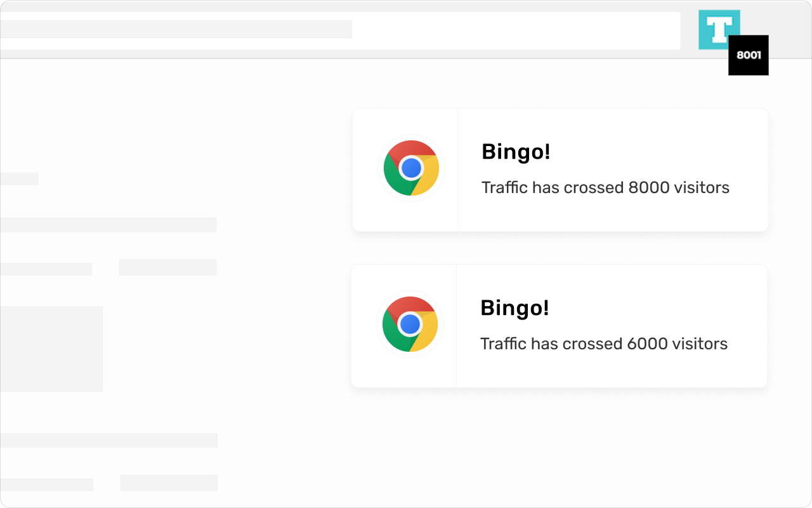
Task: Click Chrome logo in 8000 visitors notification
Action: click(412, 168)
